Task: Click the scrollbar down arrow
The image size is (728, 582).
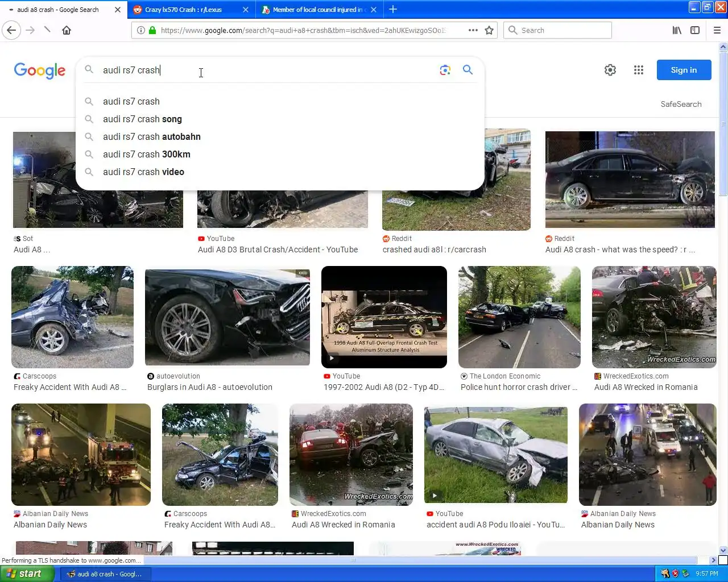Action: pyautogui.click(x=723, y=550)
